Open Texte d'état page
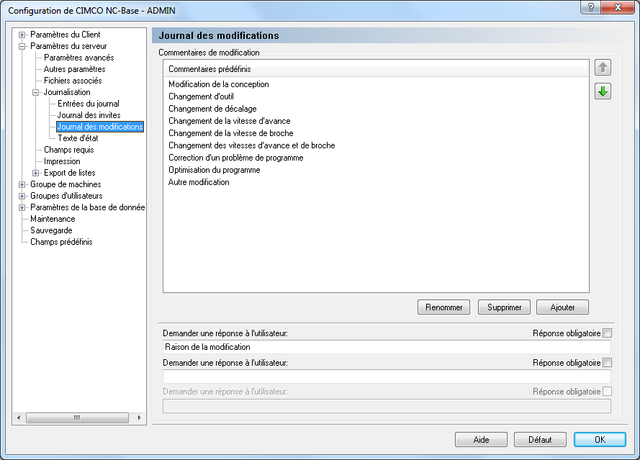 [78, 138]
